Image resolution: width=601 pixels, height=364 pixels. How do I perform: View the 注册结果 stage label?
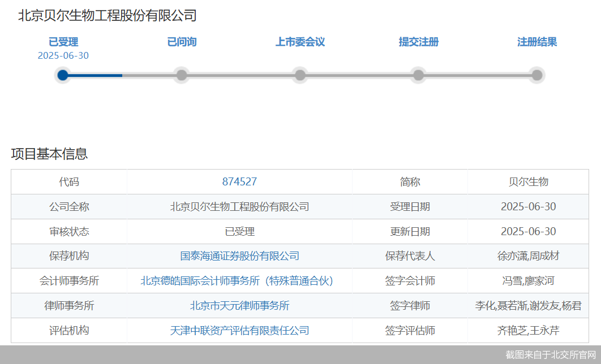[537, 42]
